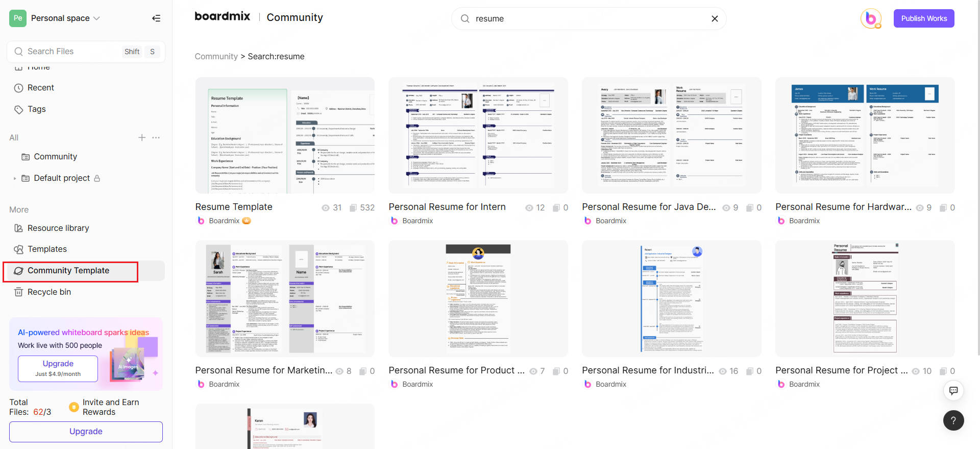980x449 pixels.
Task: Open Community Template page
Action: click(x=68, y=271)
